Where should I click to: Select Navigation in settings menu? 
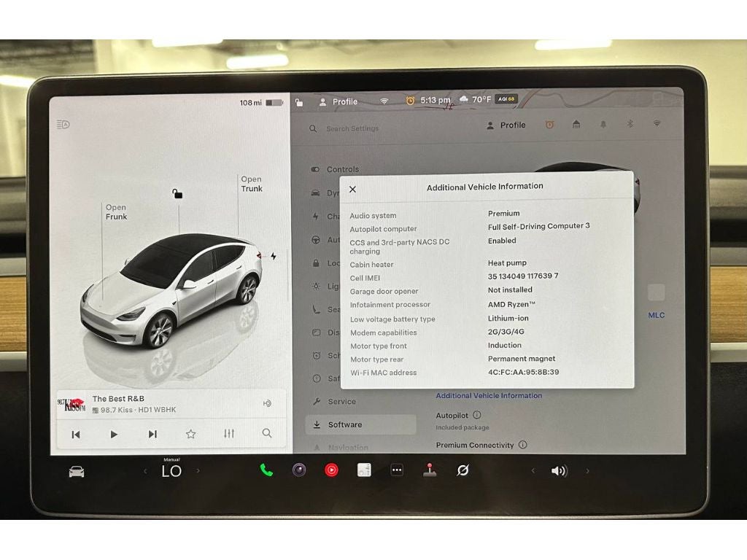[x=341, y=448]
